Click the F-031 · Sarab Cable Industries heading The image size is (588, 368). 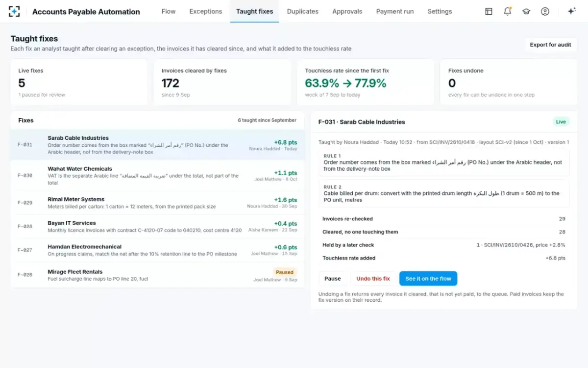(362, 122)
